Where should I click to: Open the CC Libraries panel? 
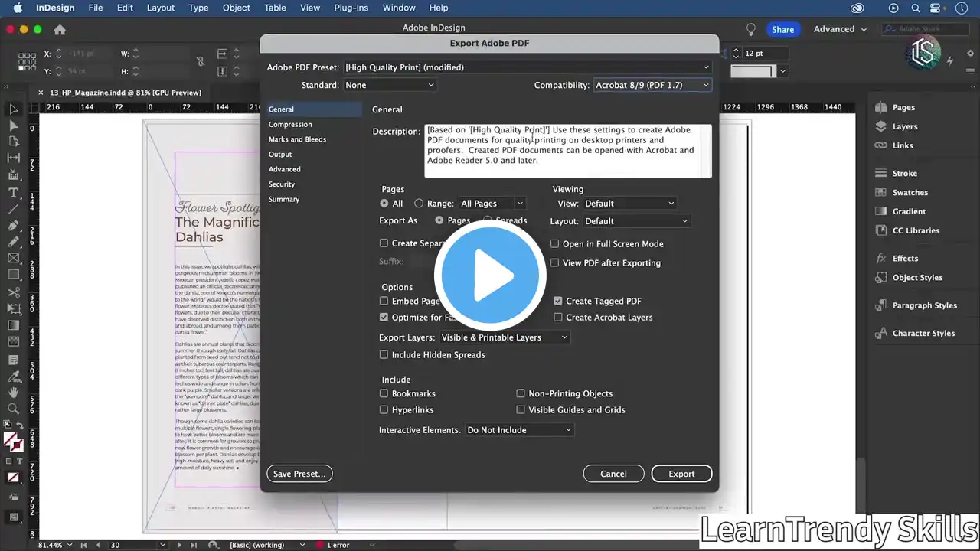[x=907, y=230]
